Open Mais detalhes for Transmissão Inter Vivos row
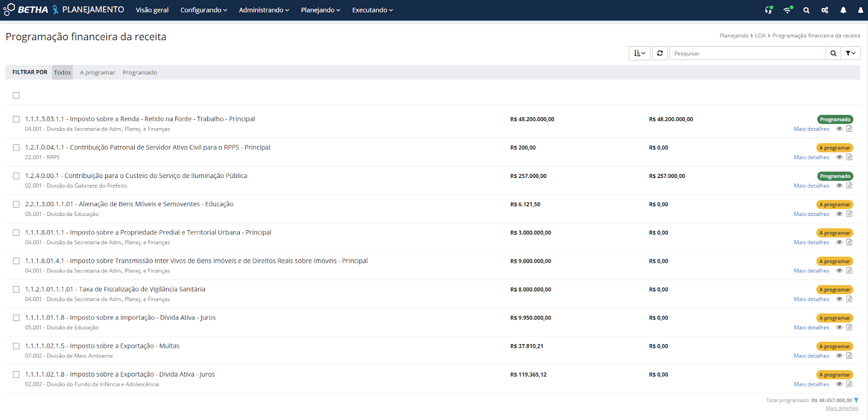 (x=811, y=271)
